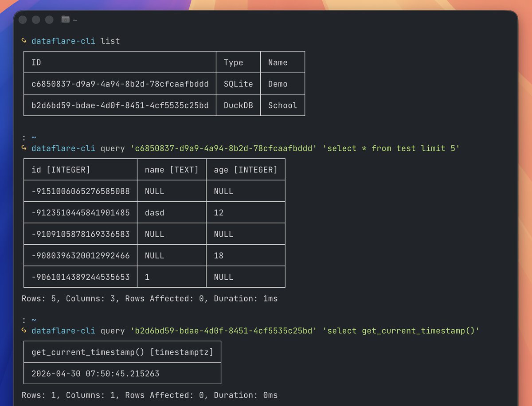Click the 'get_current_timestamp() [timestamptz]' column header
Viewport: 532px width, 406px height.
[122, 352]
